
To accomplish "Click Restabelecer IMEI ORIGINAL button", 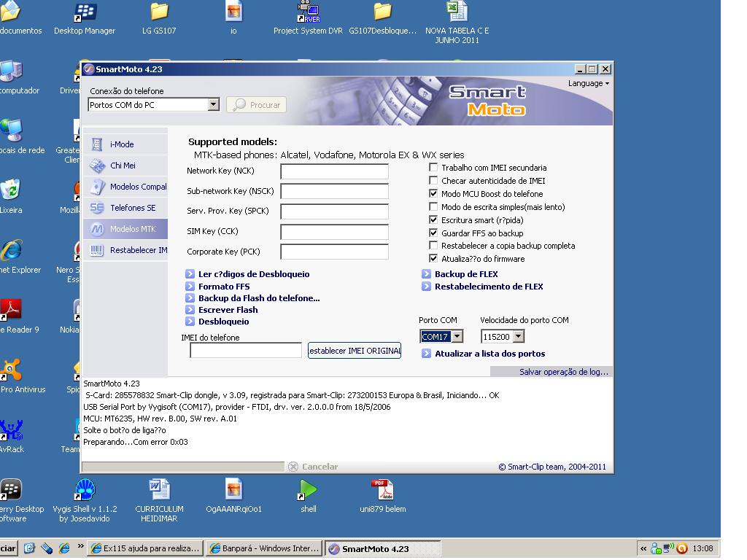I will [355, 351].
